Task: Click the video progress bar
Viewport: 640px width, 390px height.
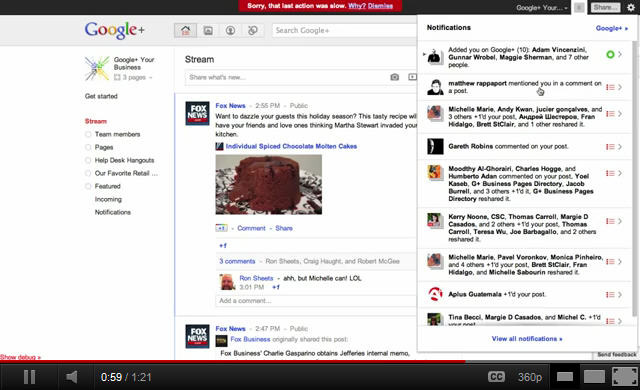Action: tap(320, 361)
